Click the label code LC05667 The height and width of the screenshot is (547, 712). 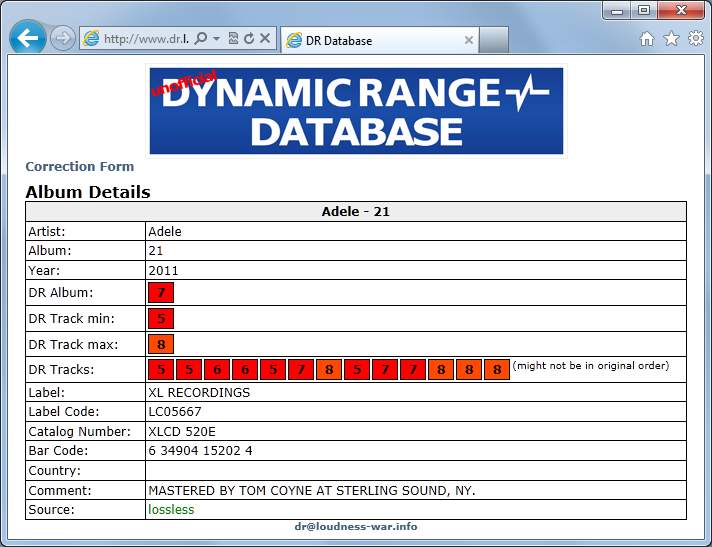click(x=175, y=412)
